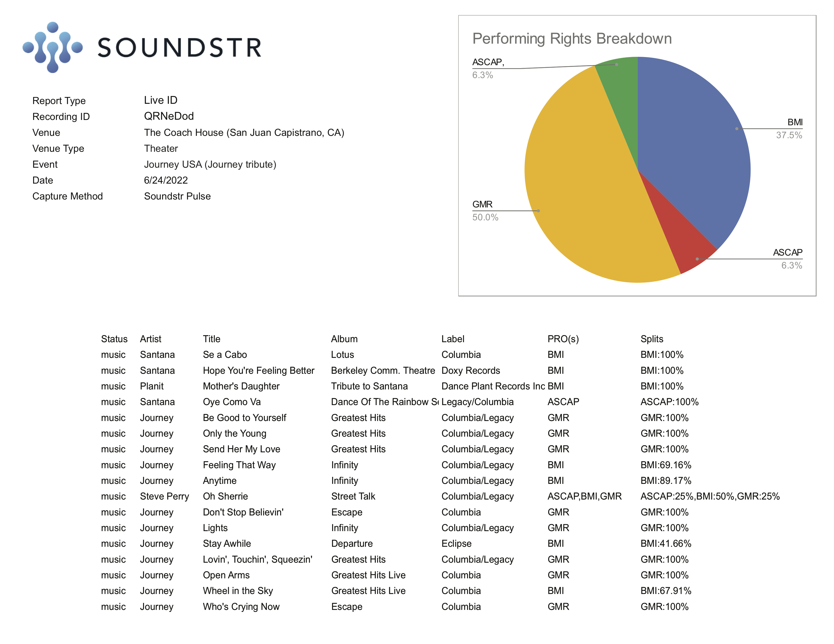Image resolution: width=834 pixels, height=644 pixels.
Task: Click the Live ID report type value
Action: click(x=161, y=100)
